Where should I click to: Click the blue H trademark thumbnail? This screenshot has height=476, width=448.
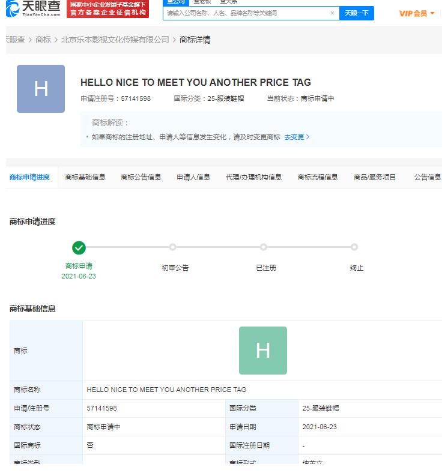pyautogui.click(x=41, y=89)
